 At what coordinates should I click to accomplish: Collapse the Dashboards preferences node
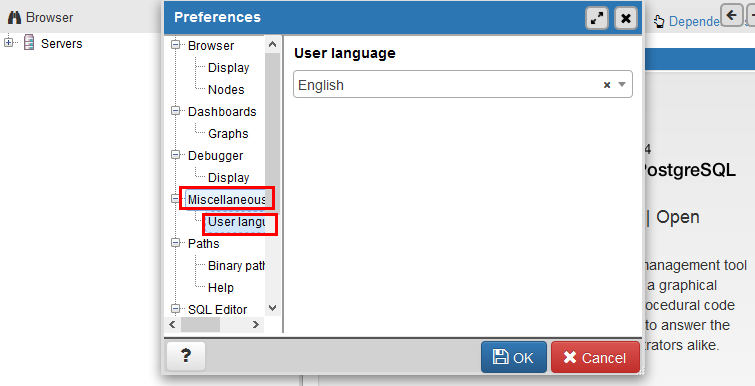click(176, 111)
